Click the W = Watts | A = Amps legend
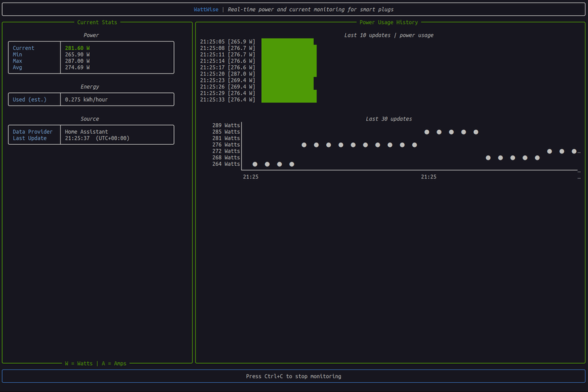The image size is (588, 392). (96, 363)
